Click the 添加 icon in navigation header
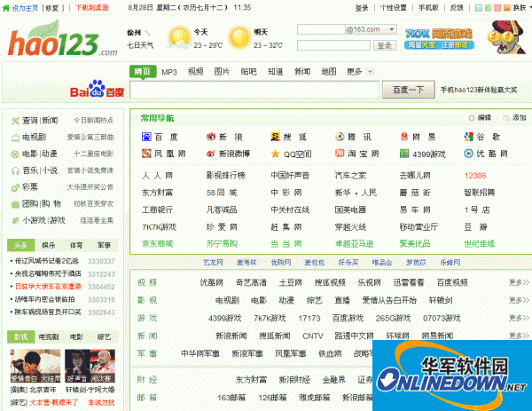The image size is (532, 411). 506,118
